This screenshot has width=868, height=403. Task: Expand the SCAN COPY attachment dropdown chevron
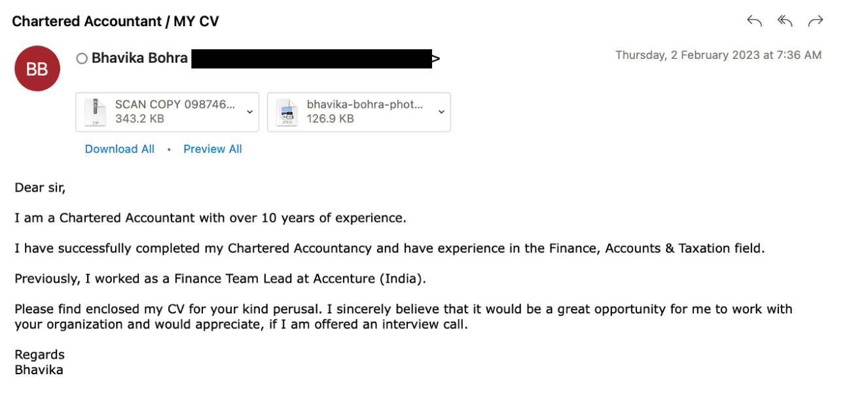click(249, 112)
